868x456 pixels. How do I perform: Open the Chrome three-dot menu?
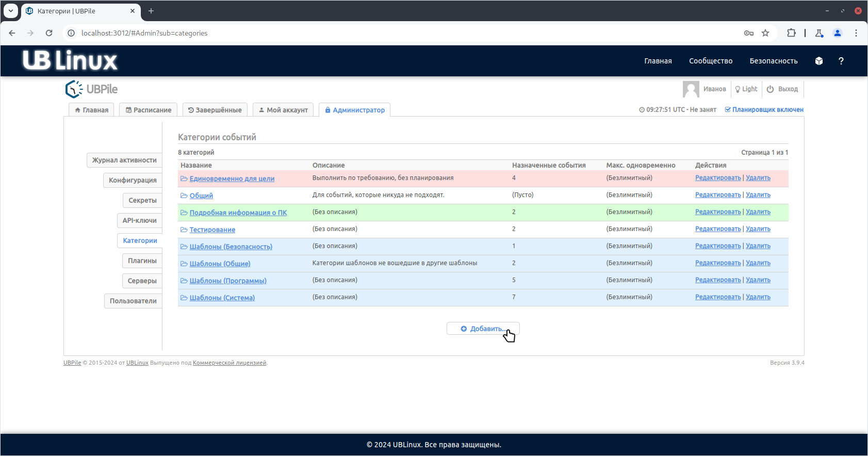tap(856, 33)
